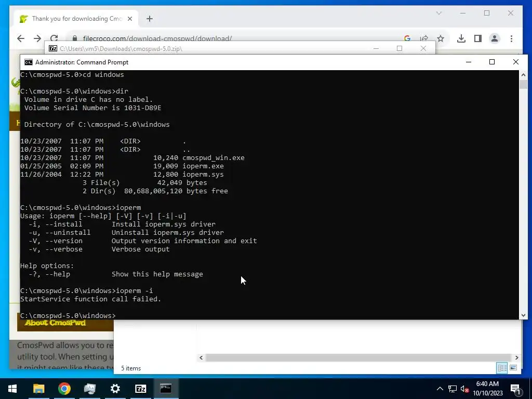The width and height of the screenshot is (532, 399).
Task: Close the 7-Zip window
Action: pos(423,48)
